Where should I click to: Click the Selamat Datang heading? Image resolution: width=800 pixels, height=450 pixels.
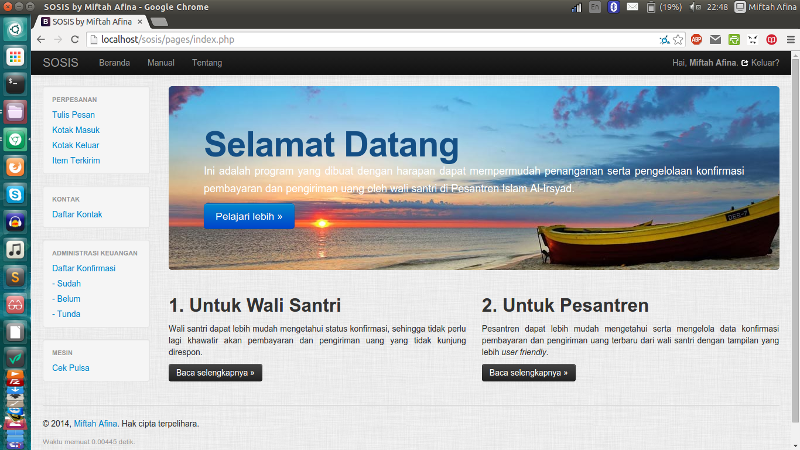click(x=332, y=144)
